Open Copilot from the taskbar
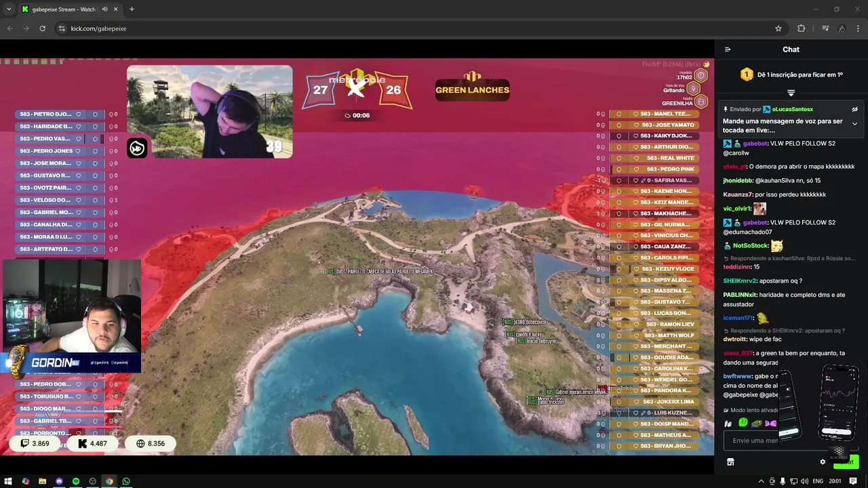The width and height of the screenshot is (868, 488). click(x=26, y=481)
